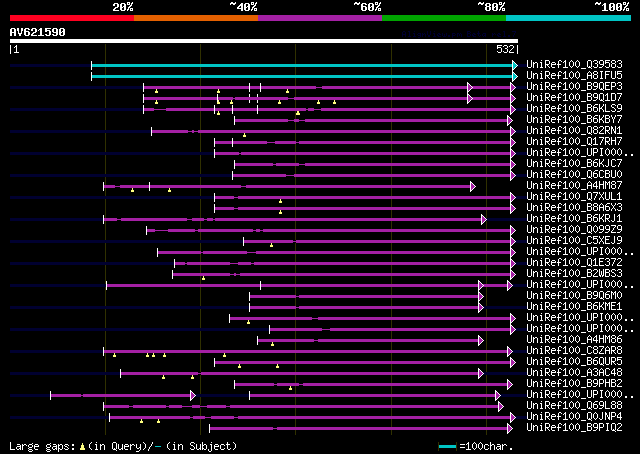Click the orange ~40% identity legend segment

(x=196, y=18)
